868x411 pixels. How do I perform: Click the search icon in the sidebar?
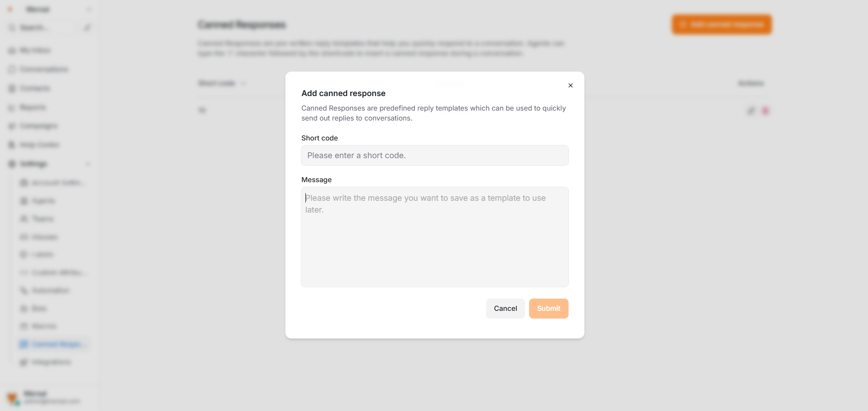click(11, 27)
